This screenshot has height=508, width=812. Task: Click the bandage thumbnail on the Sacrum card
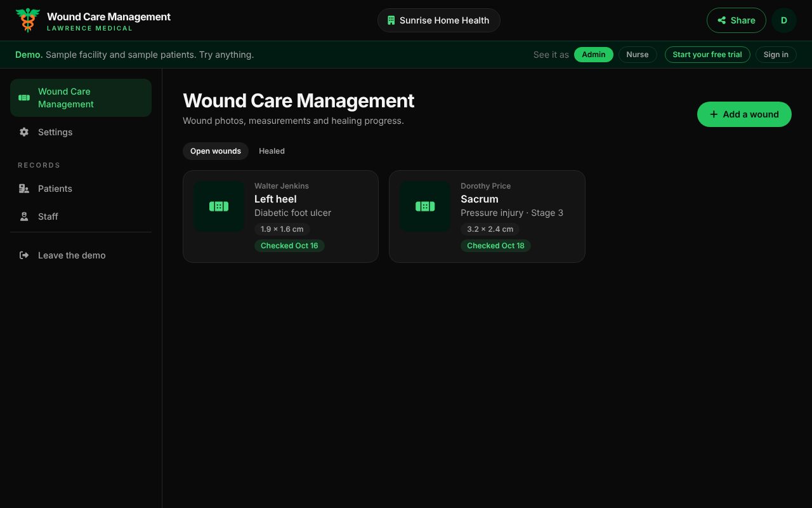pyautogui.click(x=425, y=206)
